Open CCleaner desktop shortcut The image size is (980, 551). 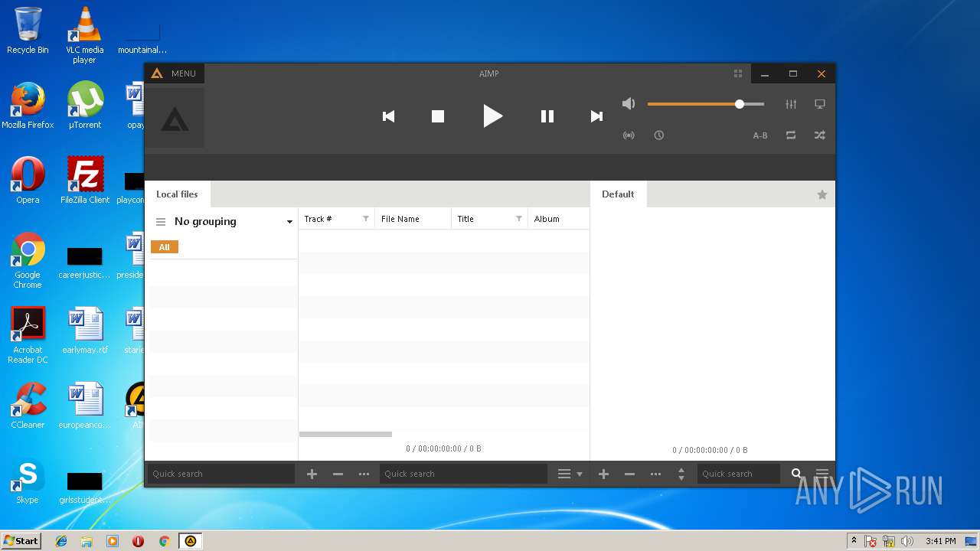tap(28, 406)
